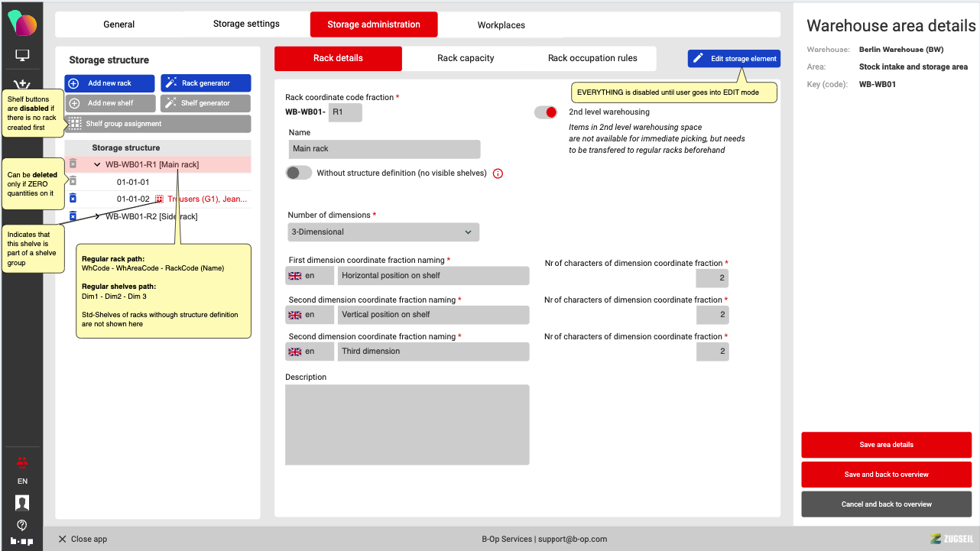Open the Number of dimensions dropdown
The width and height of the screenshot is (980, 551).
point(383,232)
